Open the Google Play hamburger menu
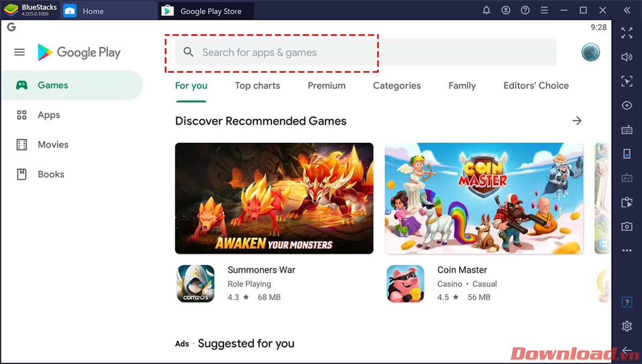This screenshot has height=364, width=642. point(19,52)
